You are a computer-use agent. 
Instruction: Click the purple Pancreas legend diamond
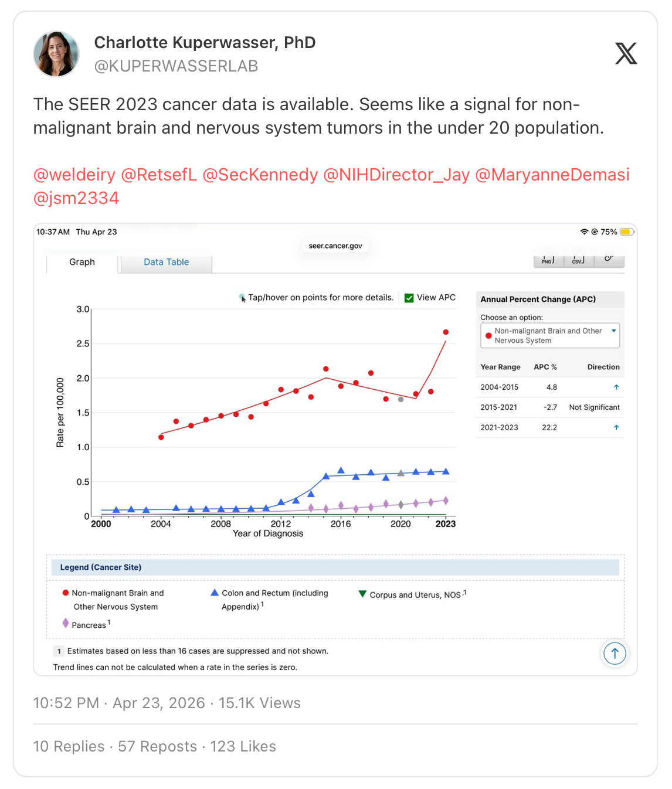click(66, 623)
